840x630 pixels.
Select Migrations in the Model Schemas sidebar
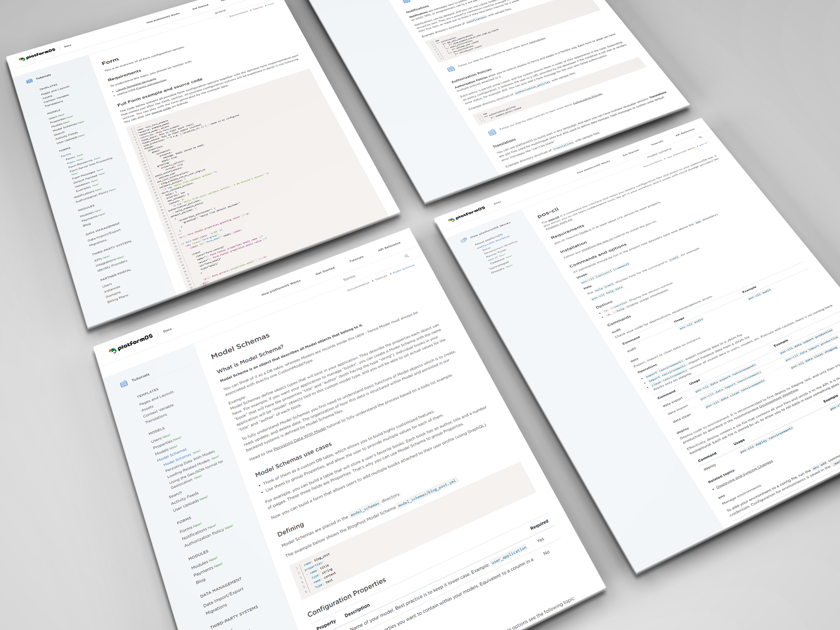pos(216,609)
